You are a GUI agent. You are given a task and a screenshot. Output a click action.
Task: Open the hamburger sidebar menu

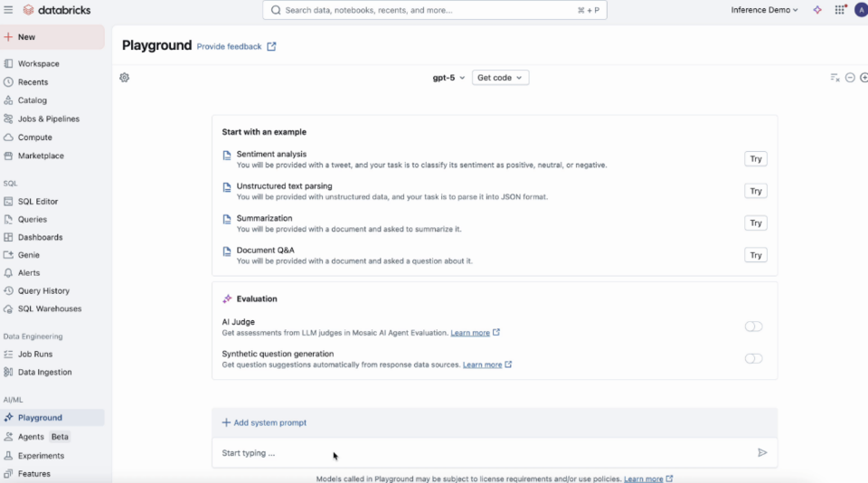click(8, 10)
